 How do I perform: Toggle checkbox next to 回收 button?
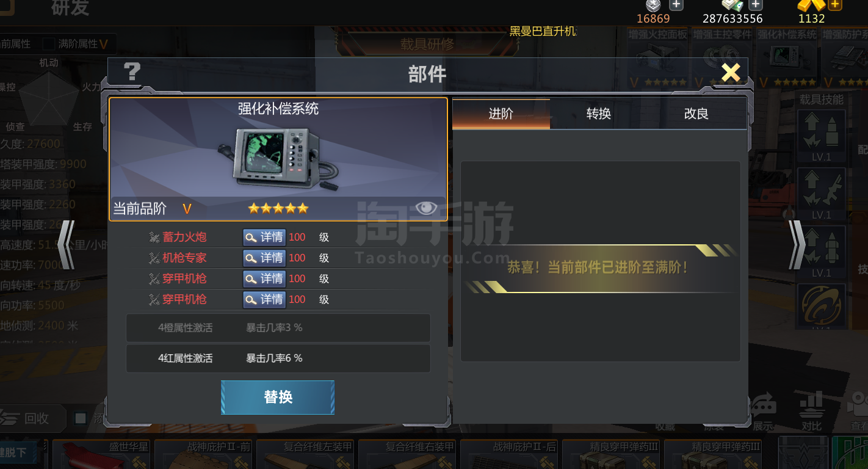click(x=81, y=418)
